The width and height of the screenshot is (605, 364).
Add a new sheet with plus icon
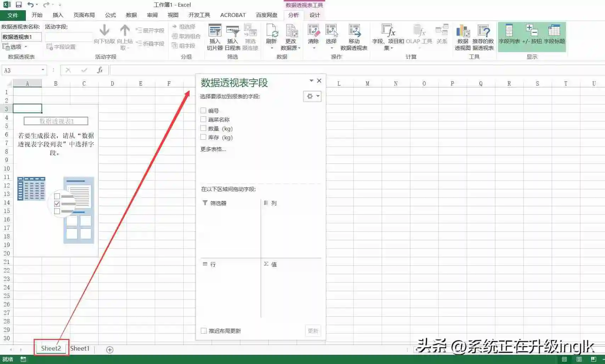pyautogui.click(x=110, y=349)
